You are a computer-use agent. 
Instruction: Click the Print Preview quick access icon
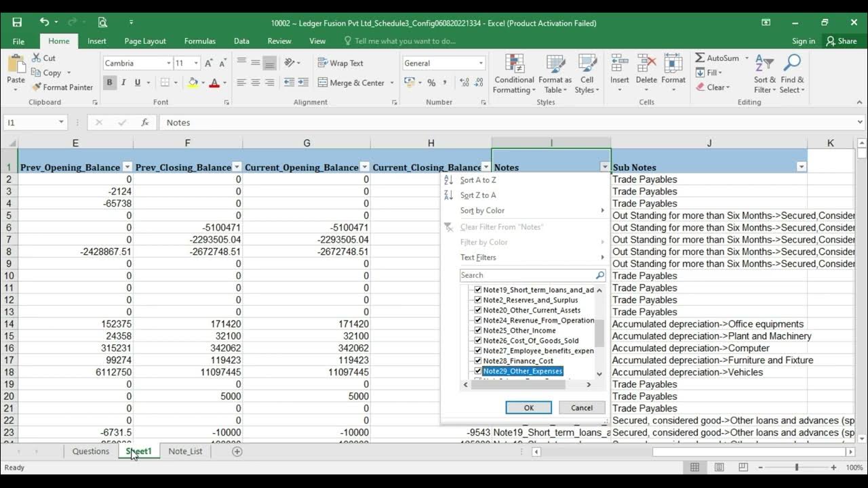pyautogui.click(x=102, y=22)
